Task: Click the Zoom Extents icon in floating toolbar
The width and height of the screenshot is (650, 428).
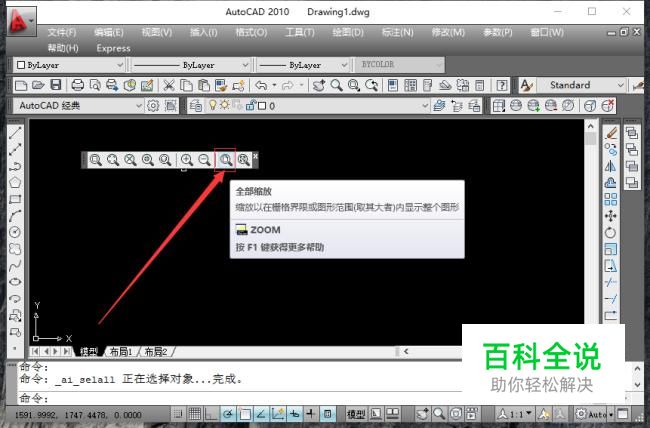Action: (244, 159)
